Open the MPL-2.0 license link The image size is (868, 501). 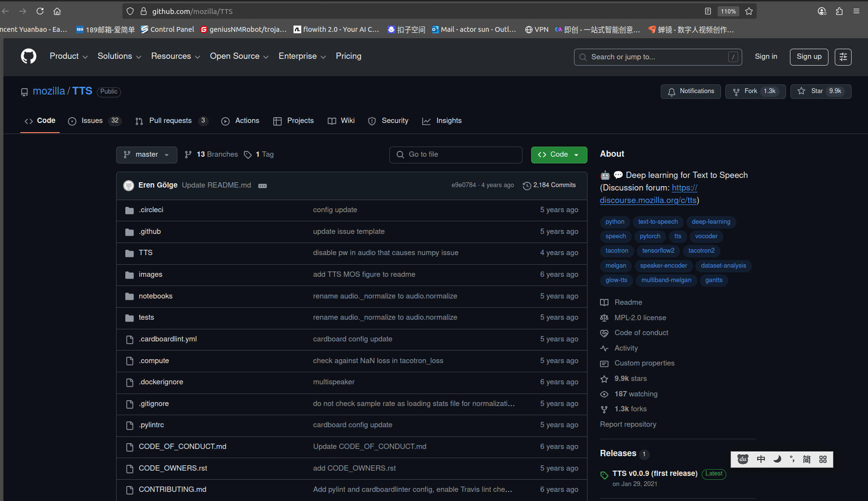(x=633, y=318)
